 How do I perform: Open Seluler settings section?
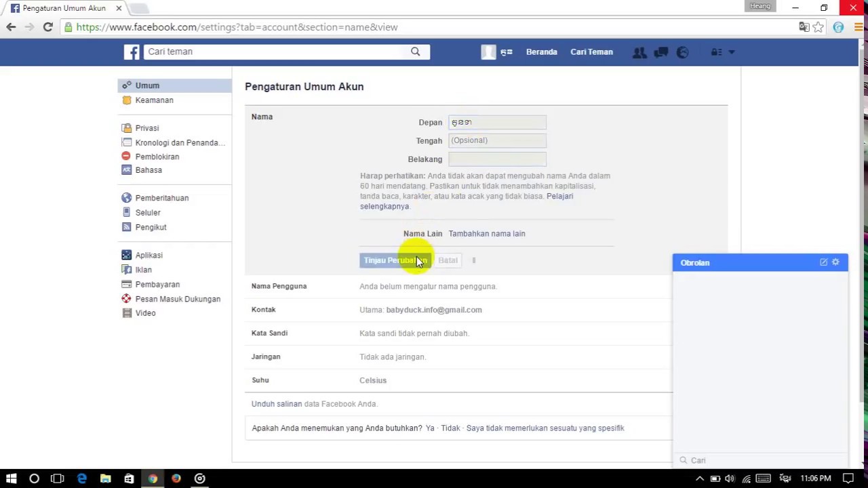pos(147,213)
